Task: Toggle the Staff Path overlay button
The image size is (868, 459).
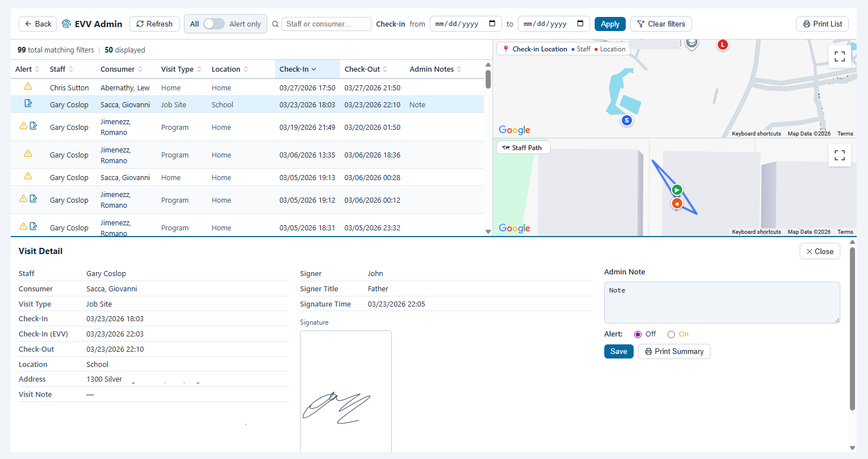Action: click(523, 147)
